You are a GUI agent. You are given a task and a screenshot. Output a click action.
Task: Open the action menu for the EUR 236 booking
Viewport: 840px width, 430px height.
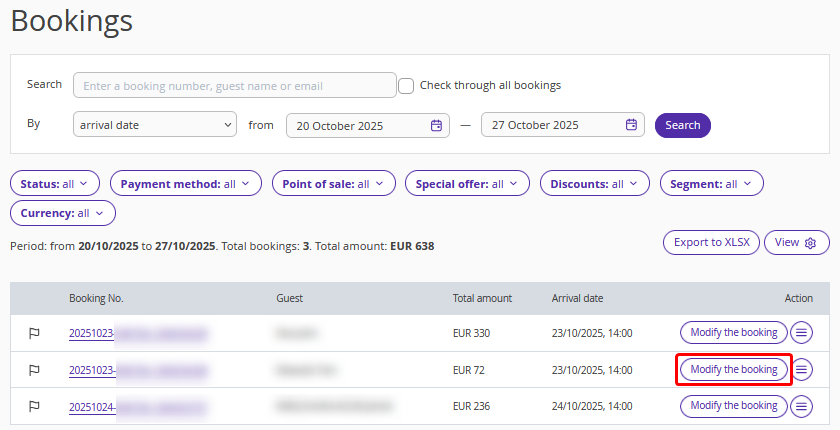[x=801, y=406]
